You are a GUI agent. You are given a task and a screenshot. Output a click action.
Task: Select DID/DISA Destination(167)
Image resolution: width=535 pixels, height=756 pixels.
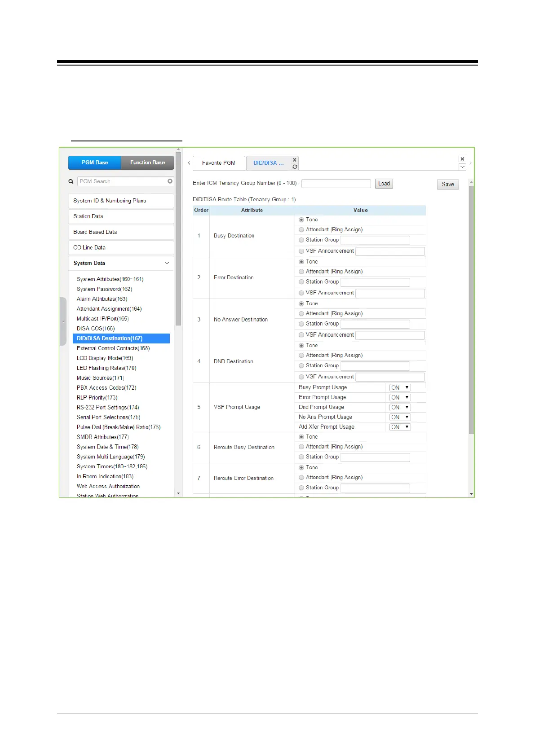point(121,338)
